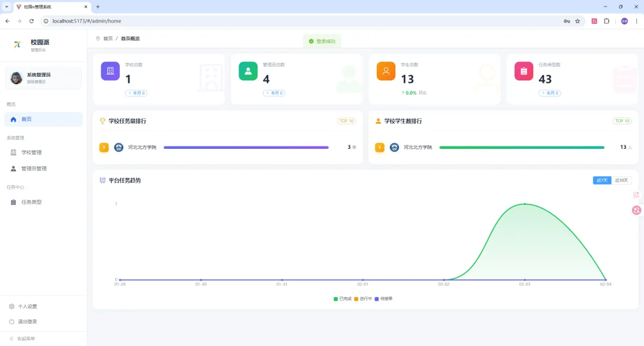
Task: Click the location pin breadcrumb icon
Action: (x=98, y=39)
